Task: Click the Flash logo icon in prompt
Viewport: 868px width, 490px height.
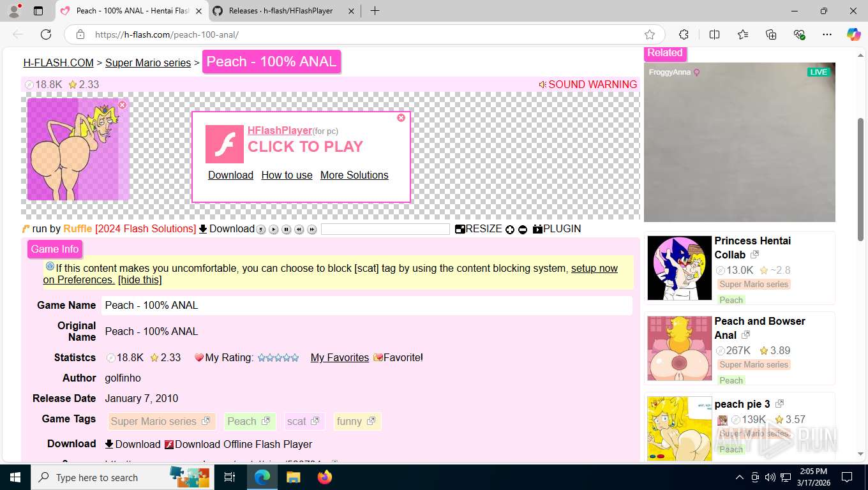Action: coord(225,144)
